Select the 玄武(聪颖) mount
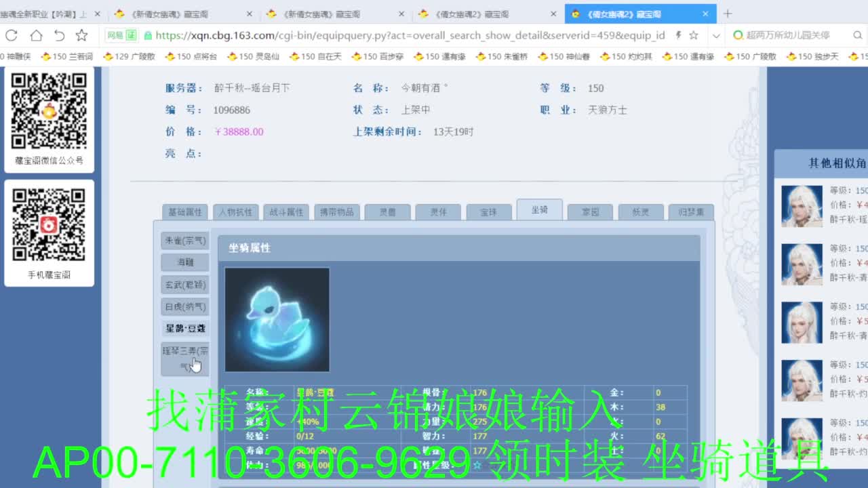The image size is (868, 488). tap(185, 285)
